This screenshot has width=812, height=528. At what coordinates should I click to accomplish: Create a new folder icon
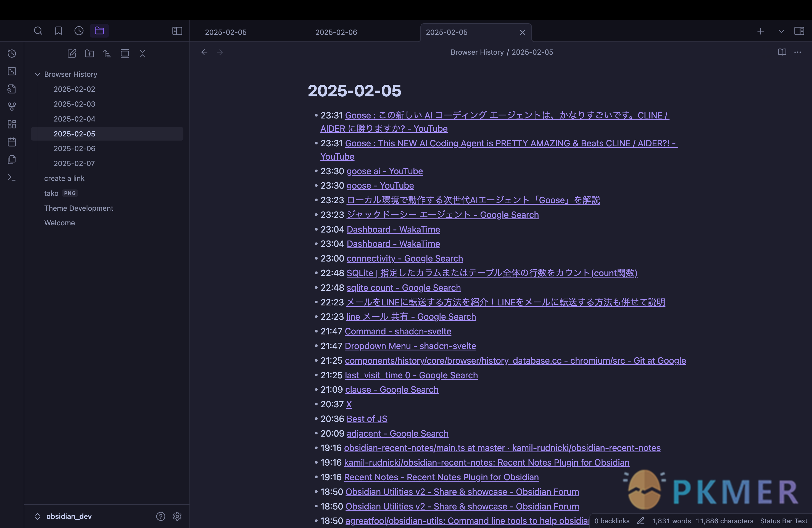89,54
